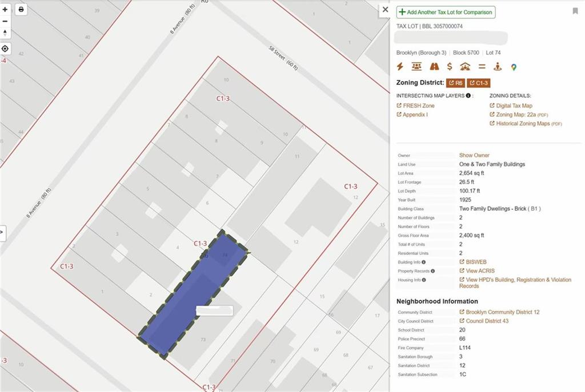
Task: Click the Building Info info icon
Action: coord(423,262)
